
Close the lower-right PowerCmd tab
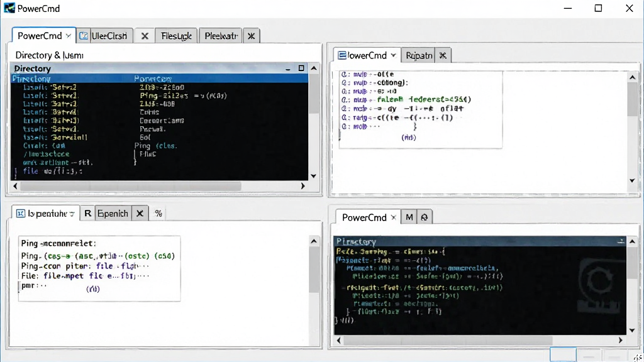coord(394,217)
